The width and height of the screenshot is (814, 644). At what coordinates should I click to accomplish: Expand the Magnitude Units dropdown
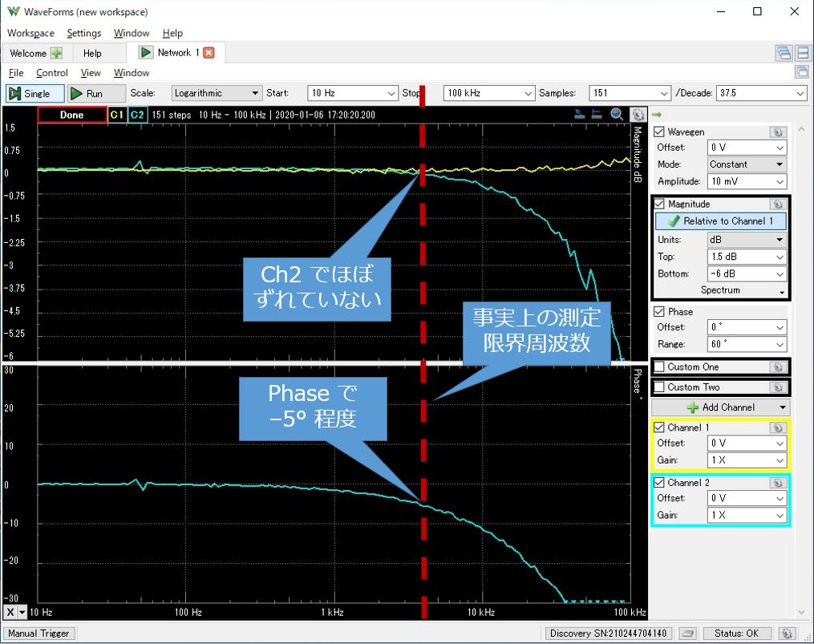[746, 240]
